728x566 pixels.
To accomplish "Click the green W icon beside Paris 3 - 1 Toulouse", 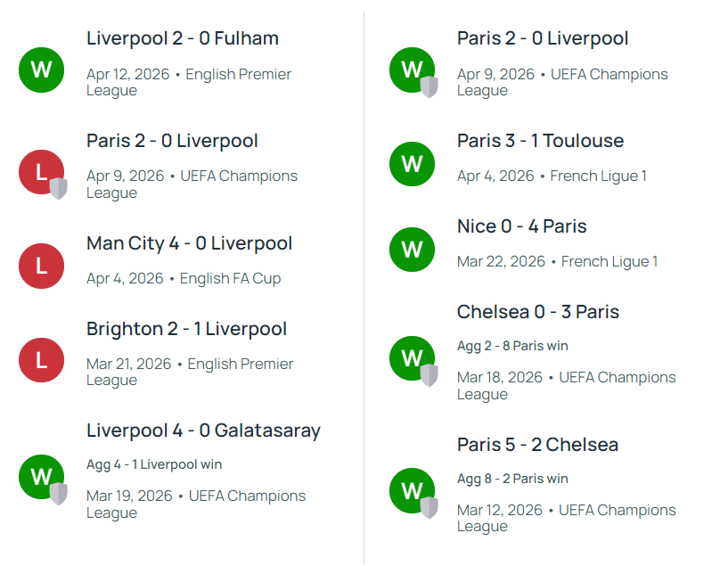I will coord(412,164).
